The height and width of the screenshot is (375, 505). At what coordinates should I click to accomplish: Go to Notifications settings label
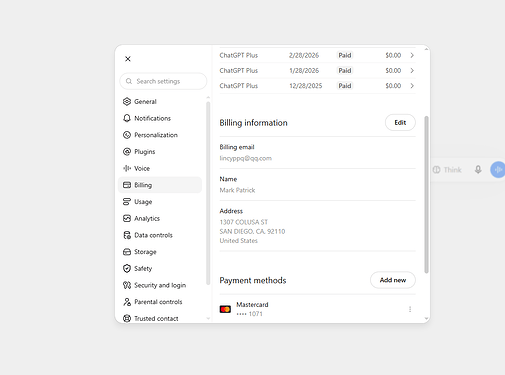(153, 118)
